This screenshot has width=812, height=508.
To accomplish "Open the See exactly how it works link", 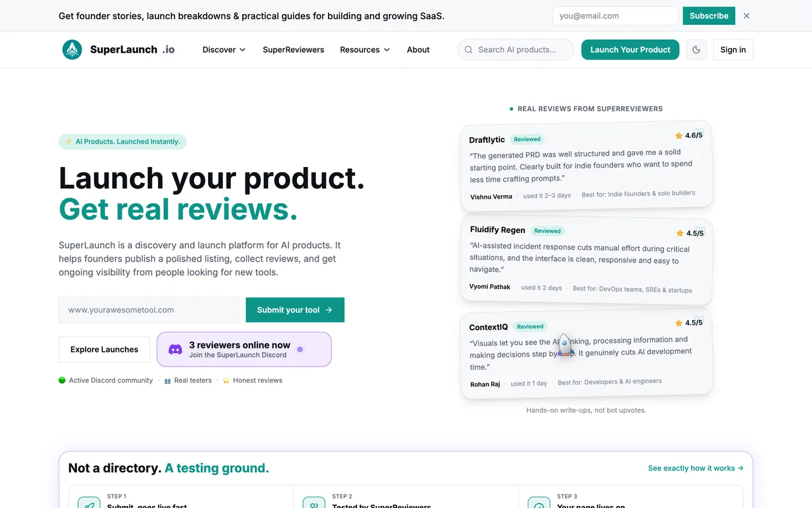I will (696, 468).
